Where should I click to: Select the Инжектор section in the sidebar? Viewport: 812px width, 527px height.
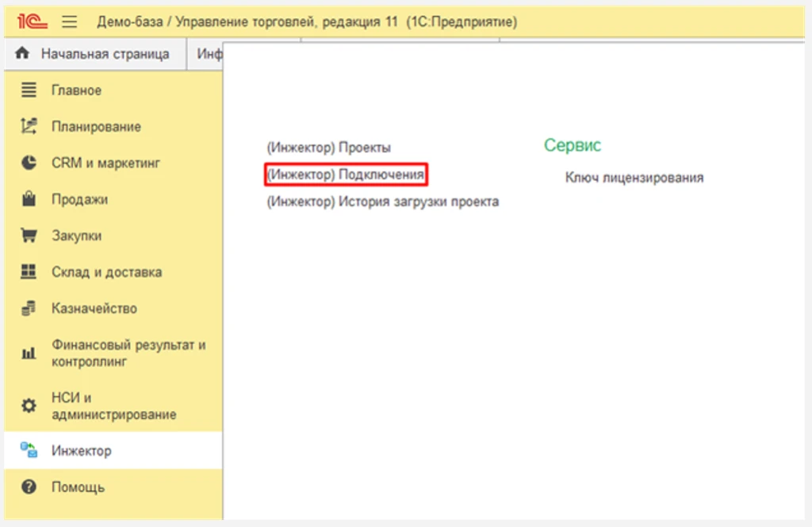click(82, 451)
